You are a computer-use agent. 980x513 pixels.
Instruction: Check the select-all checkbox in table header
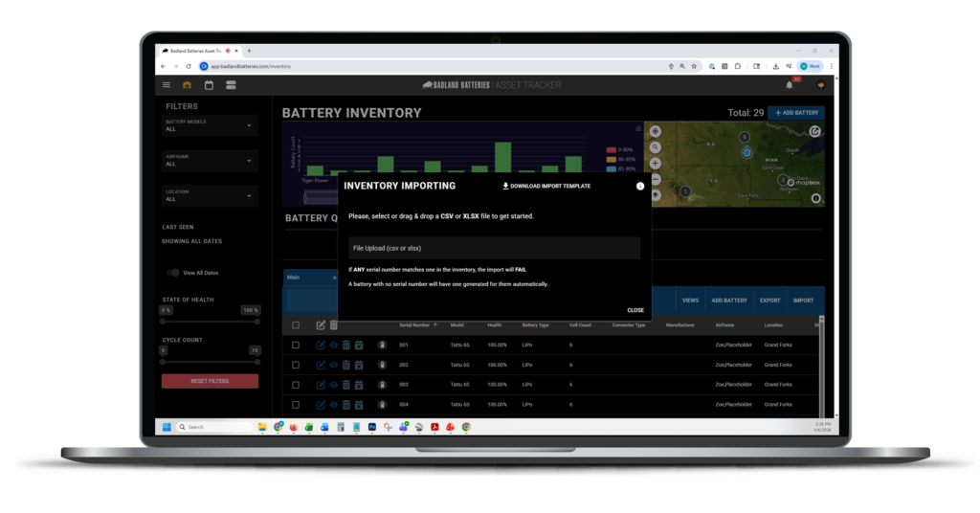pos(296,324)
